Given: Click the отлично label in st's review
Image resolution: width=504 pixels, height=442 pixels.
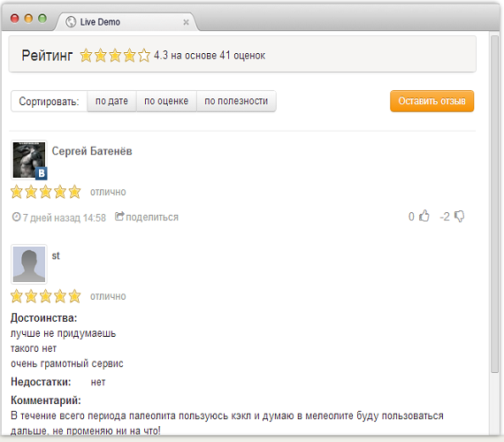Looking at the screenshot, I should (108, 296).
